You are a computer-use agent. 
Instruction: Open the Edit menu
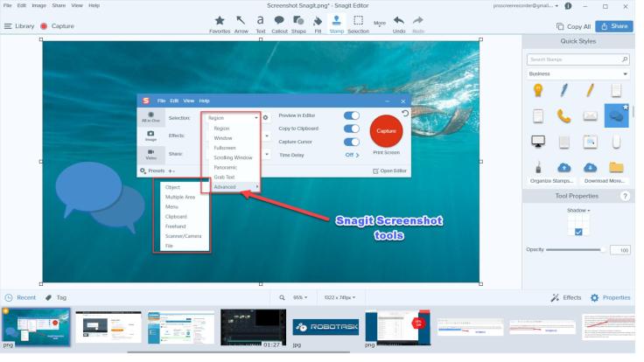pyautogui.click(x=22, y=5)
